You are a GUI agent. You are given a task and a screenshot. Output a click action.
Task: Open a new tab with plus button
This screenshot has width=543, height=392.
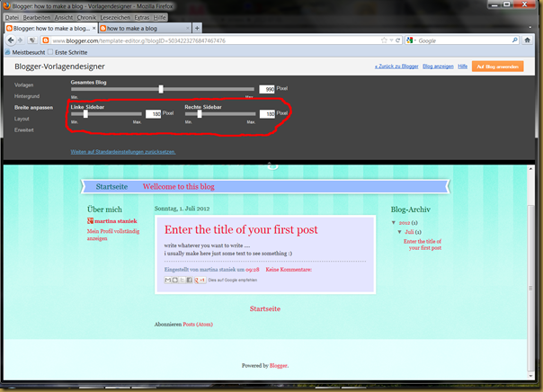[x=197, y=28]
